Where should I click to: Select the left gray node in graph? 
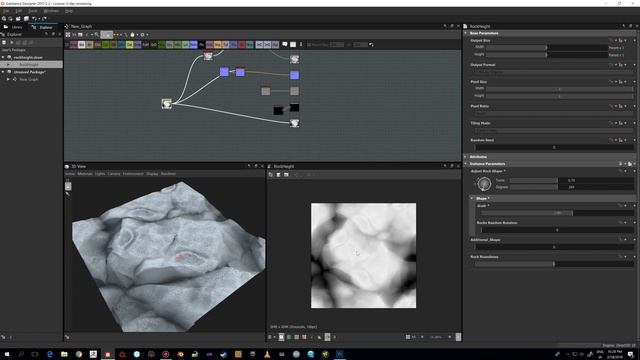point(266,91)
